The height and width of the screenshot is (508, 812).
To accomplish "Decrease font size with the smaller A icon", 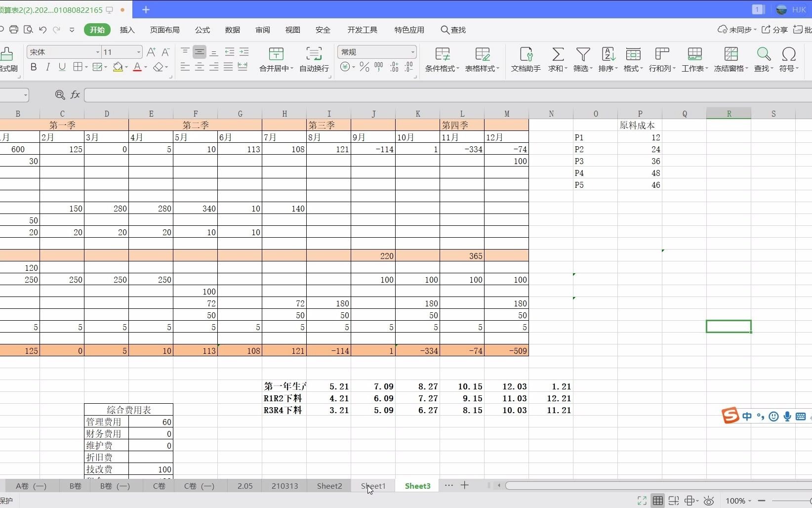I will [165, 52].
